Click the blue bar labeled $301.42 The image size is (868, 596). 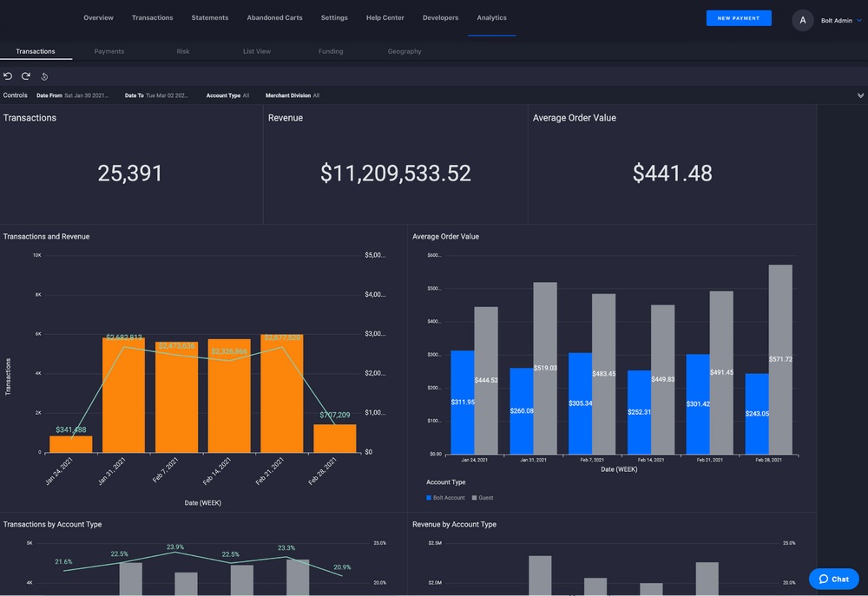coord(698,404)
